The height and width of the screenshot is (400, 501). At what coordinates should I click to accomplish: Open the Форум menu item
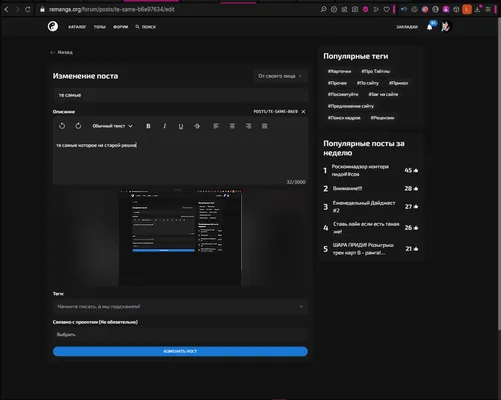point(120,27)
